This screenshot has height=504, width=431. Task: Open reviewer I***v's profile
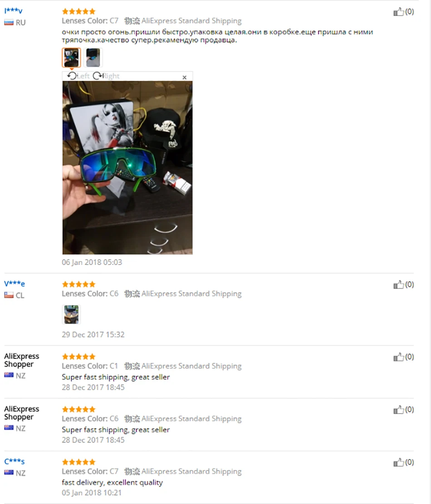point(13,10)
